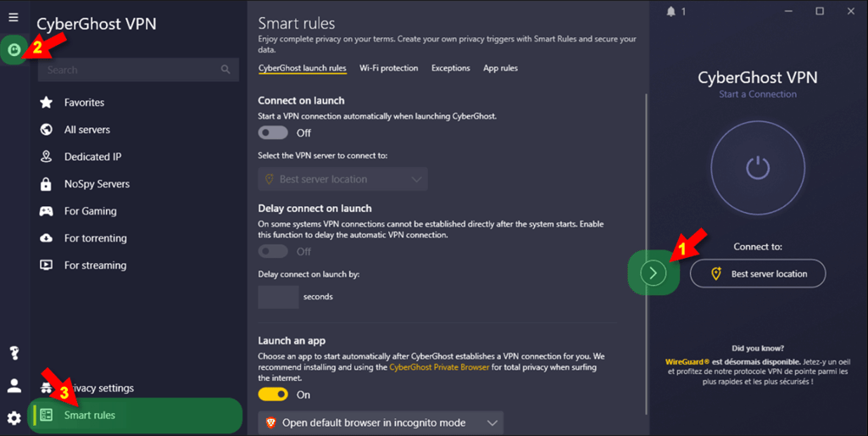Click the notification bell icon
Image resolution: width=868 pixels, height=436 pixels.
coord(671,11)
